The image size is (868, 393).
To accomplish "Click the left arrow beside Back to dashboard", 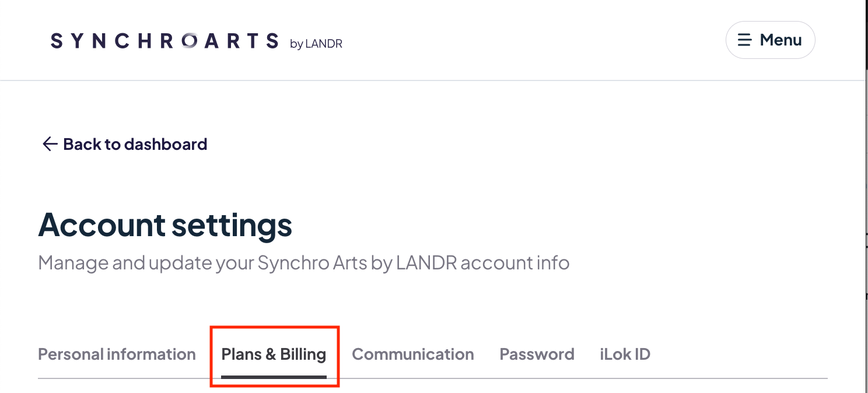I will (x=50, y=144).
